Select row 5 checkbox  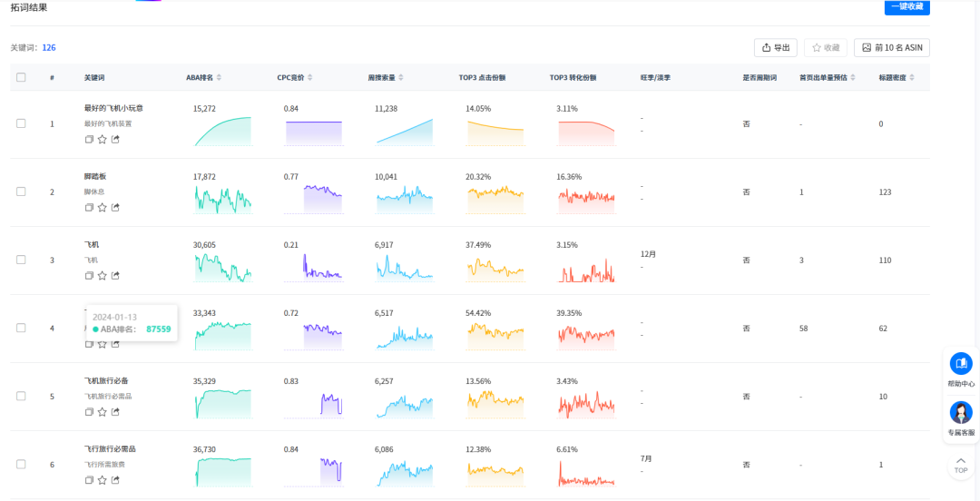tap(21, 396)
